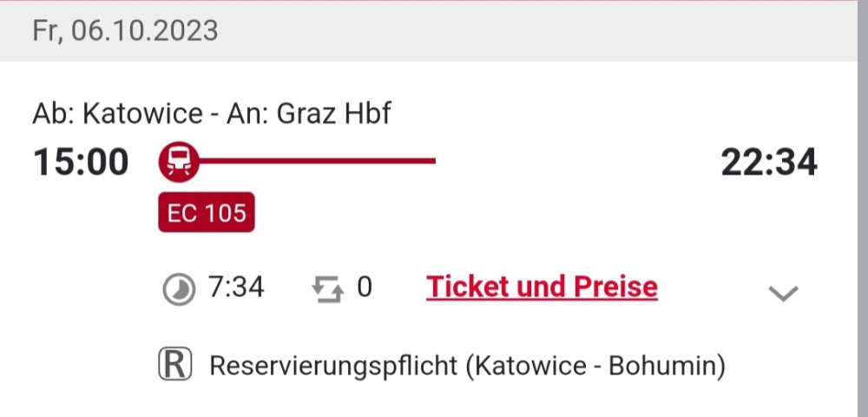868x417 pixels.
Task: Click the arrival time 22:34
Action: click(769, 162)
